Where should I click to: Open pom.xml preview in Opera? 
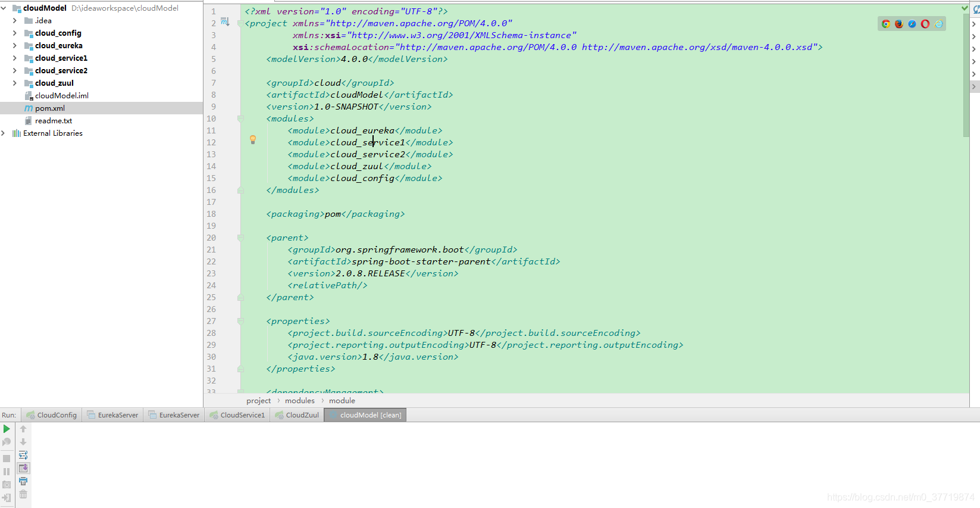pos(925,24)
